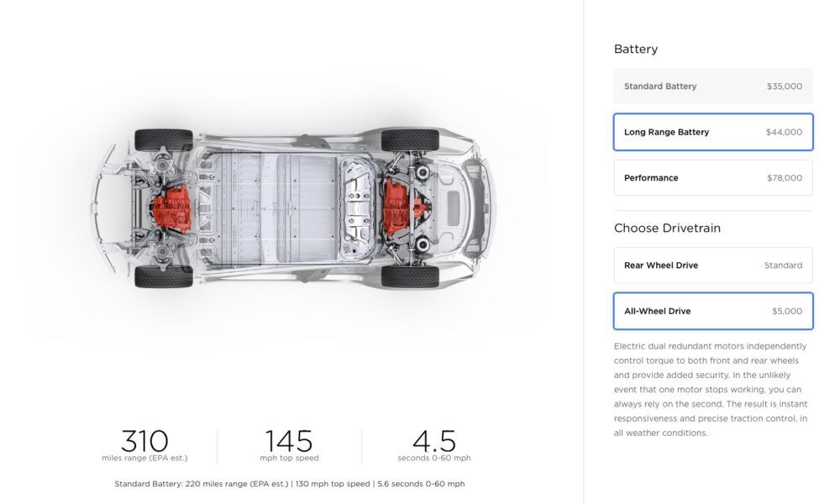Click the $44,000 Long Range price
Image resolution: width=840 pixels, height=504 pixels.
(784, 132)
